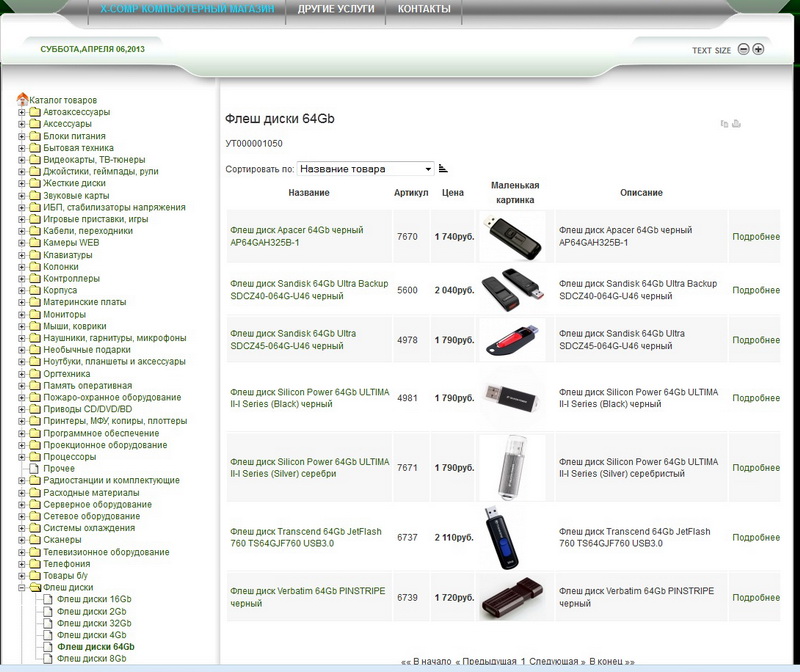Viewport: 800px width, 672px height.
Task: Click the page icon beside Прочее
Action: [x=35, y=468]
